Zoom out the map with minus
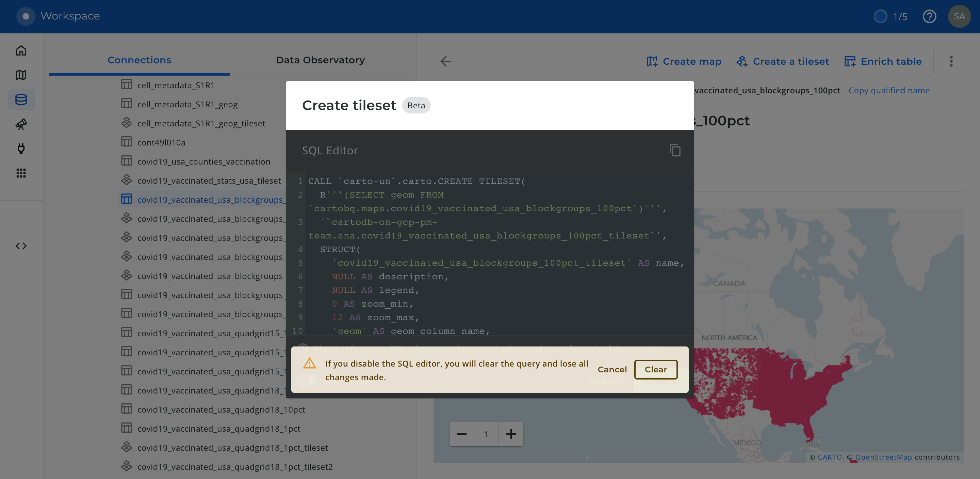This screenshot has width=980, height=479. point(461,434)
